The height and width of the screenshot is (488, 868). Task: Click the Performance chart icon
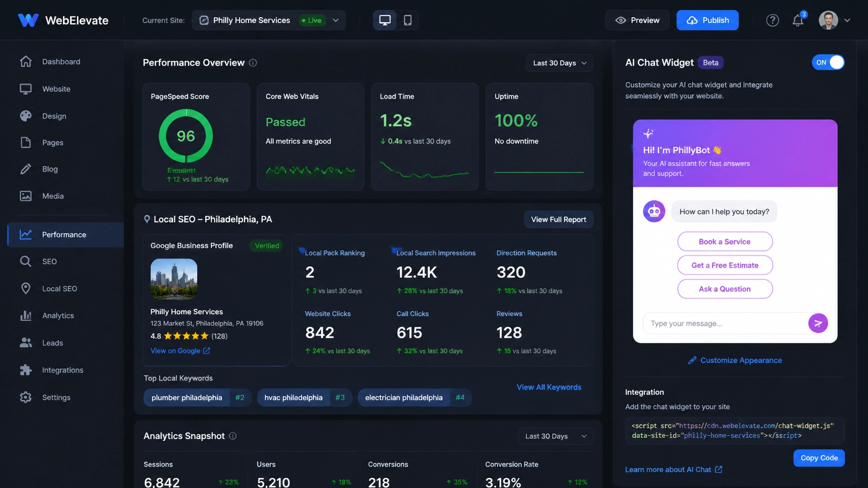click(x=26, y=235)
